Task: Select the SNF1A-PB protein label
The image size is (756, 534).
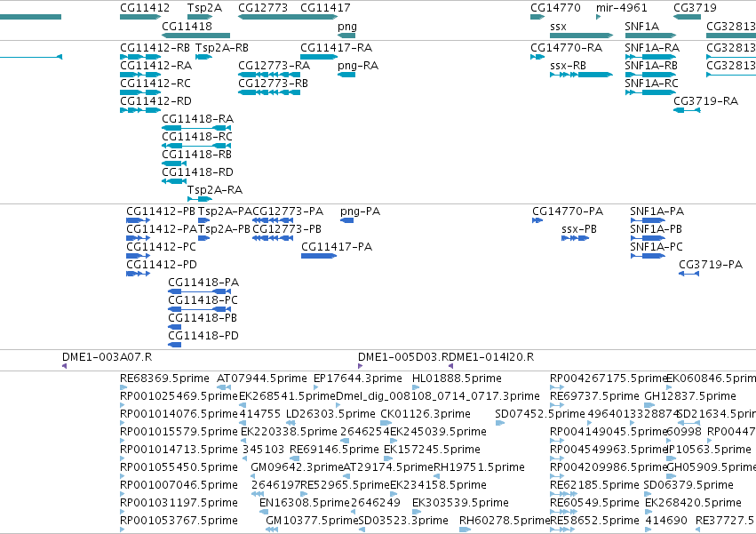Action: click(657, 229)
